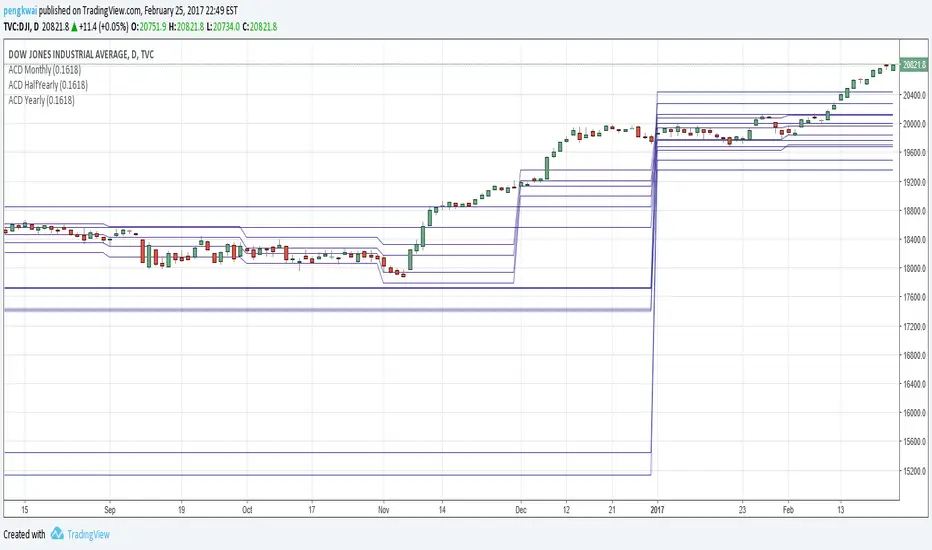Viewport: 932px width, 550px height.
Task: Click the 16000.0 price axis label
Action: [915, 413]
